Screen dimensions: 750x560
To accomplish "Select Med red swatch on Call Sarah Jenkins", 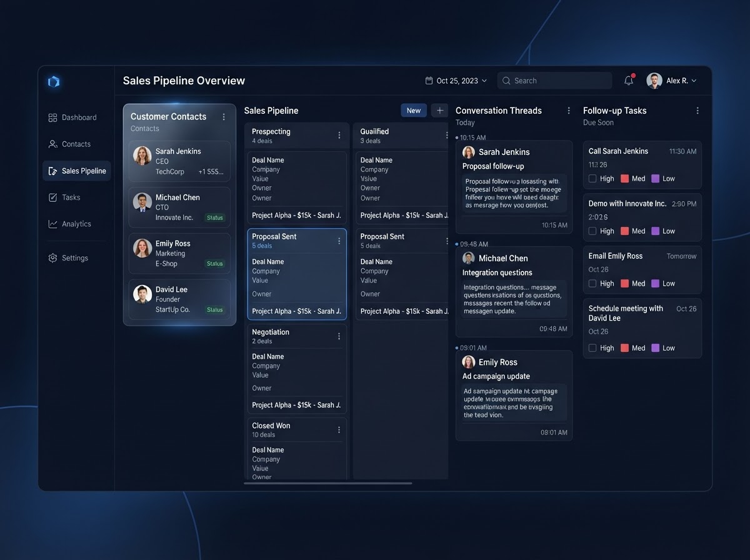I will (x=624, y=179).
